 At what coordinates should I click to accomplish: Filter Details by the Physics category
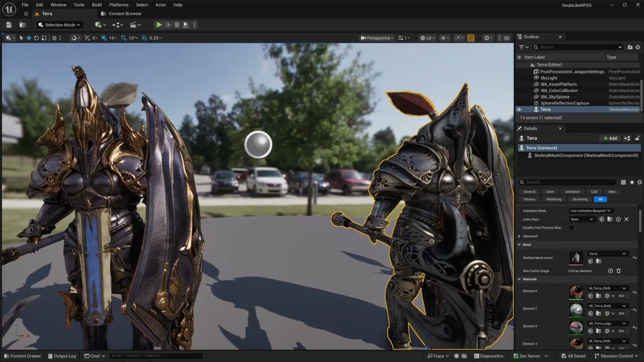(x=529, y=199)
